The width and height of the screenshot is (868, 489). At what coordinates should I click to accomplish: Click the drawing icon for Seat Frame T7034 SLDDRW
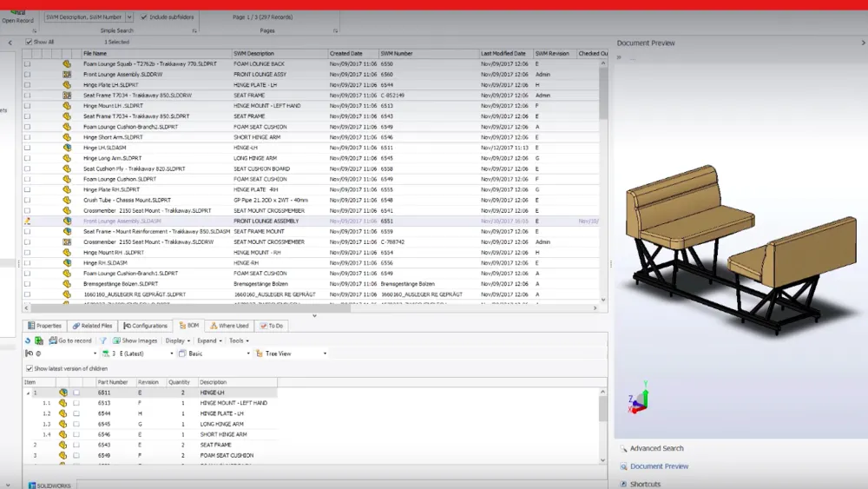coord(67,96)
